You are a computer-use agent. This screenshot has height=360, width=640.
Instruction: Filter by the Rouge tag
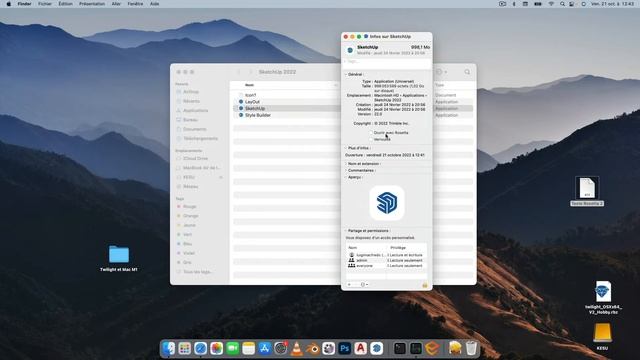pyautogui.click(x=189, y=207)
